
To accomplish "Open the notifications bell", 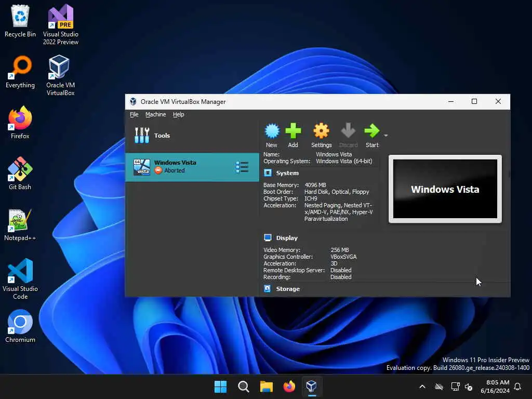I will click(x=518, y=387).
